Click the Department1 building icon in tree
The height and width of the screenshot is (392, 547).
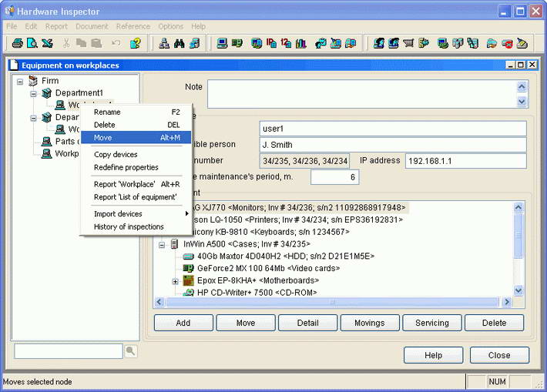[46, 93]
